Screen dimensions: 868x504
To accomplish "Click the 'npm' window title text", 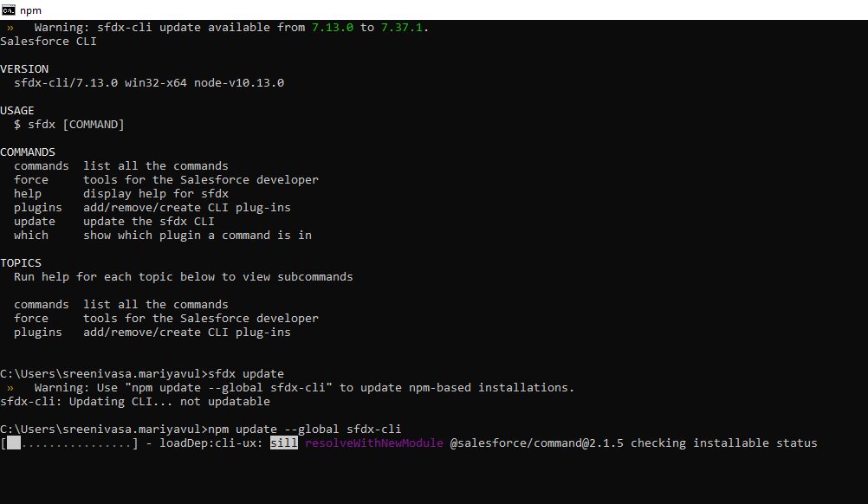I will [30, 10].
